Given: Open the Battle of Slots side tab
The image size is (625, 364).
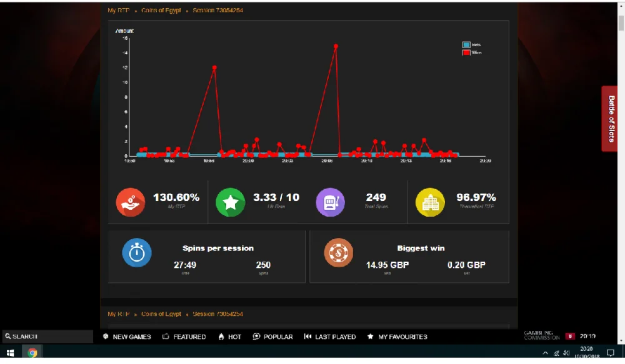Looking at the screenshot, I should (610, 119).
